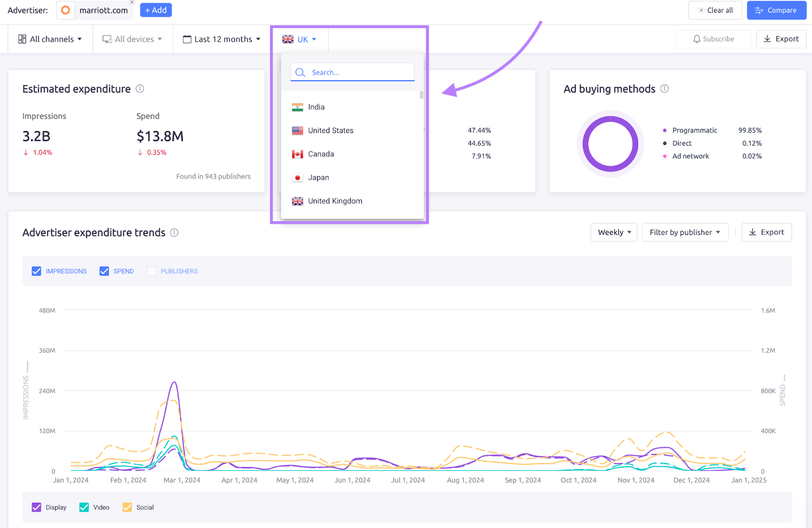
Task: Click the download icon on the Export button
Action: tap(767, 39)
